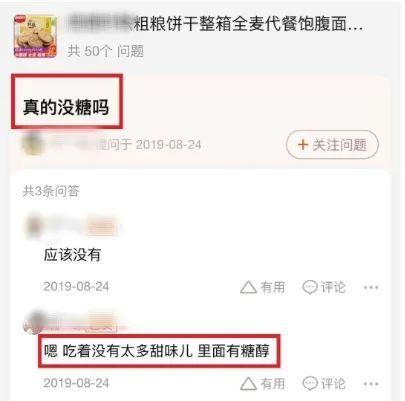
Task: Open more options dots on first answer
Action: [x=371, y=288]
